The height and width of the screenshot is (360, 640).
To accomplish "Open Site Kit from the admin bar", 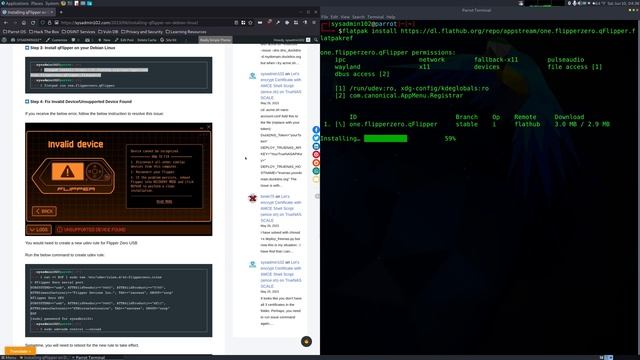I will pyautogui.click(x=169, y=40).
